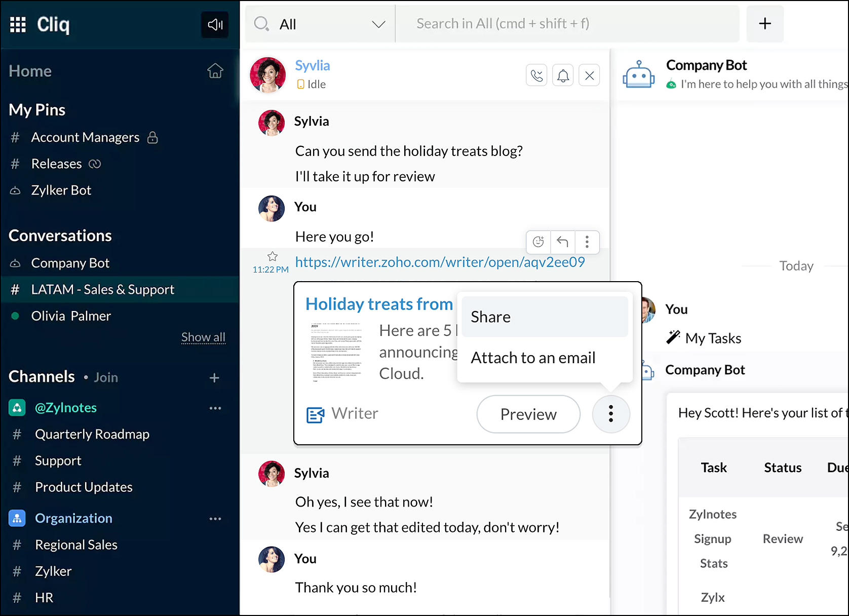Add a new channel with plus icon
This screenshot has width=849, height=616.
[x=214, y=377]
